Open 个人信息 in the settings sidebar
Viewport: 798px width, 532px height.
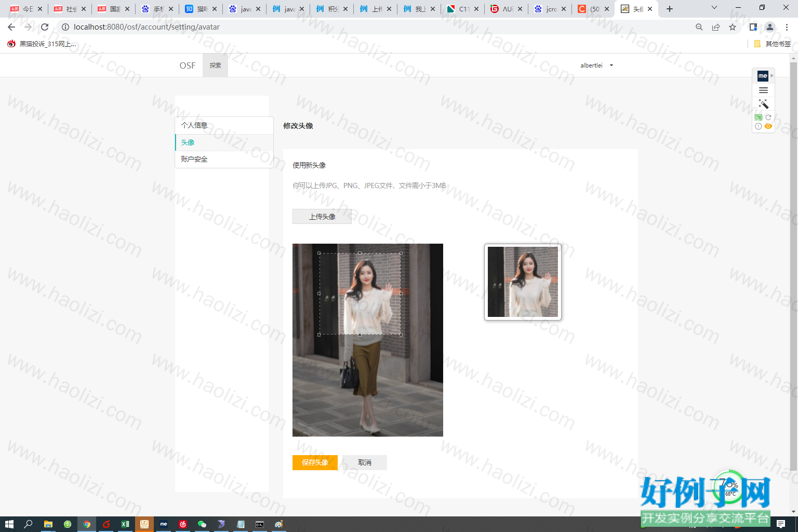224,125
